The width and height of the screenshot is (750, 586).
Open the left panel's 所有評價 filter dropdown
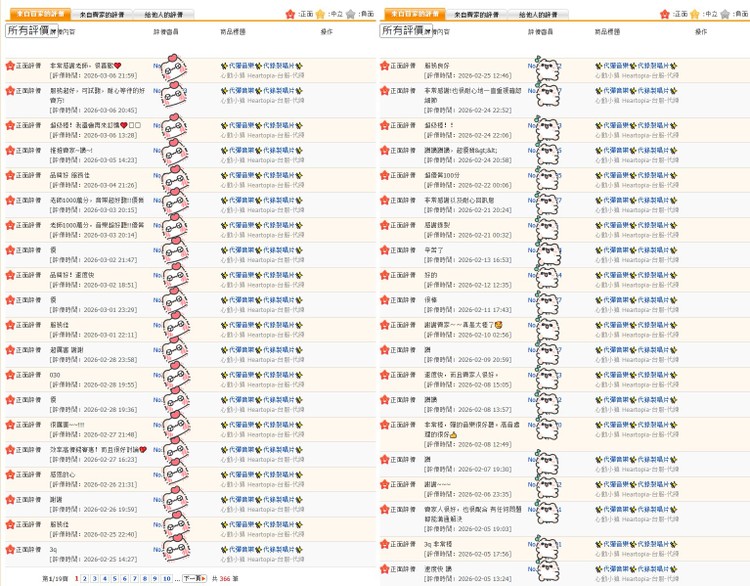point(30,31)
